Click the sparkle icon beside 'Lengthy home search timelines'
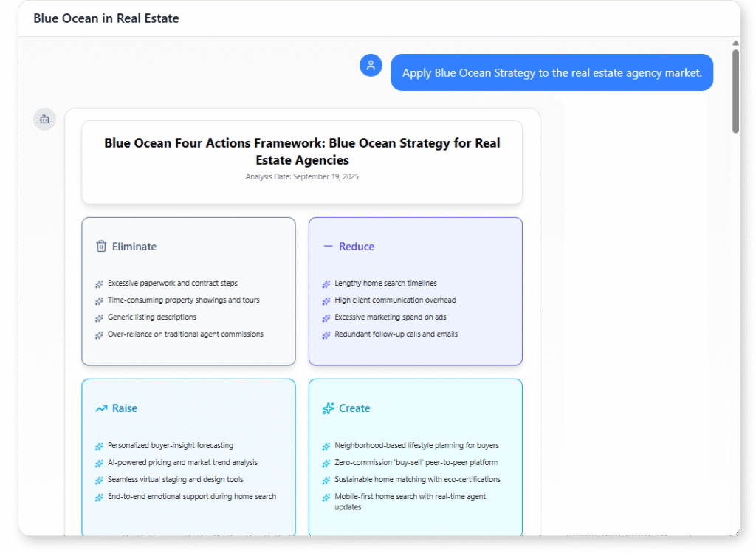756x553 pixels. click(325, 283)
